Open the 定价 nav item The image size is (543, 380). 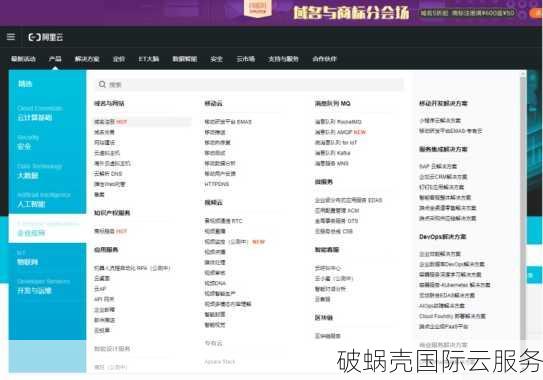tap(119, 59)
